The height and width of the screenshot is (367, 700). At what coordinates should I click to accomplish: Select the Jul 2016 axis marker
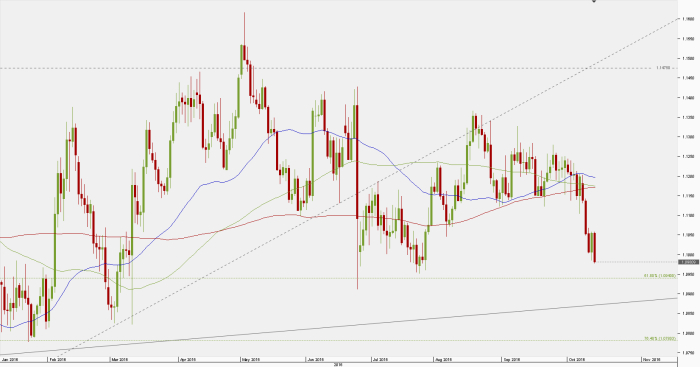point(380,359)
